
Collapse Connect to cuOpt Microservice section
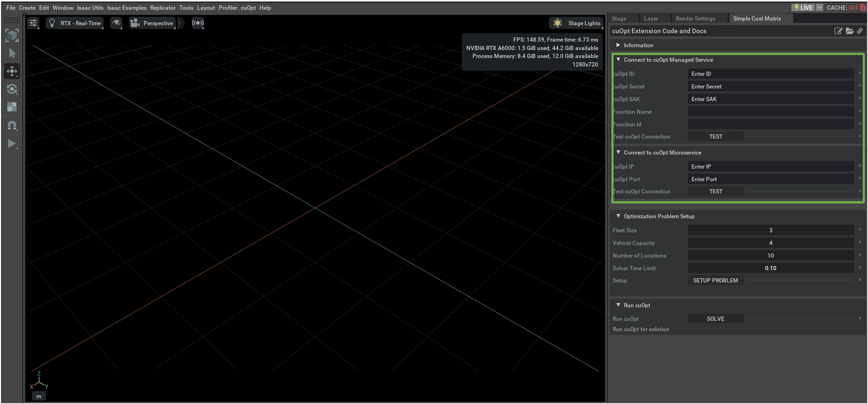[x=738, y=153]
